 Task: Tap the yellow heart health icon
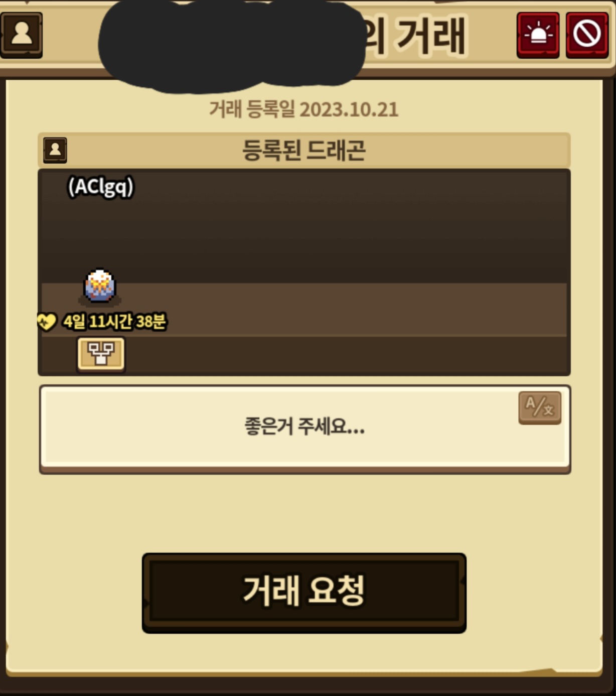tap(47, 321)
